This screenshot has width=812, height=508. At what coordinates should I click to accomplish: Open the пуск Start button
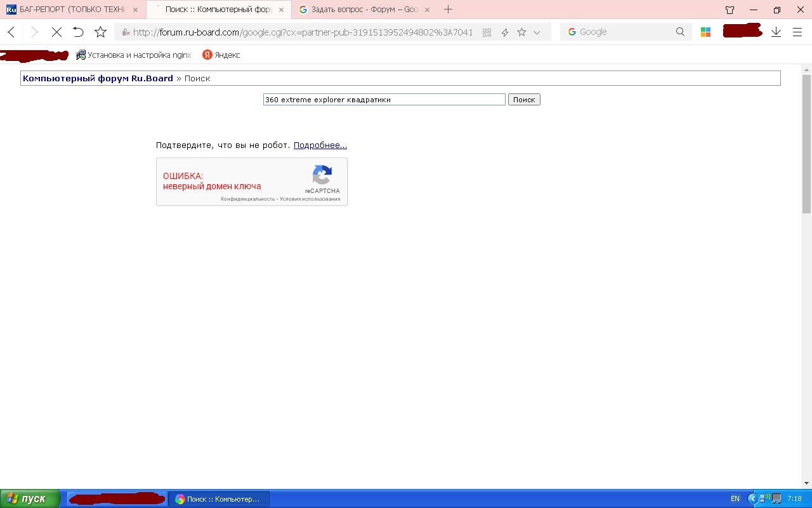[x=30, y=499]
